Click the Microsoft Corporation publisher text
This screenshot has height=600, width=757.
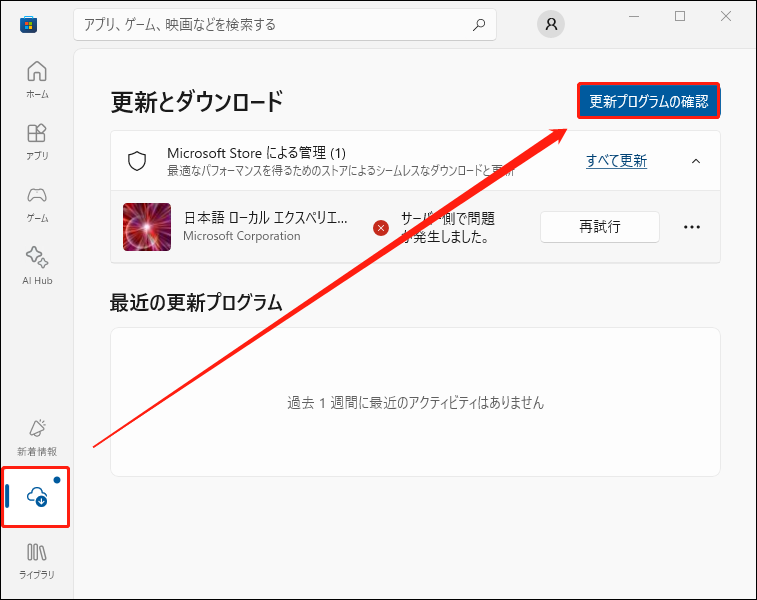[242, 236]
